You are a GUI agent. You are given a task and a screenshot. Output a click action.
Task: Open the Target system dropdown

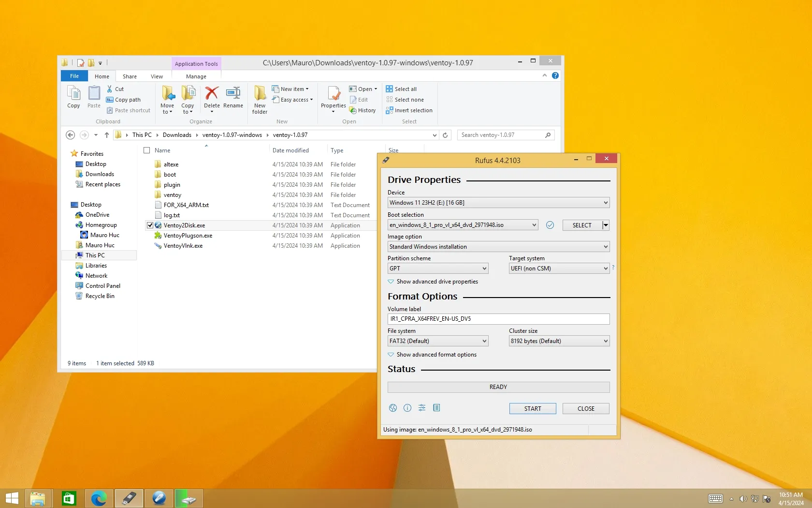(x=559, y=269)
